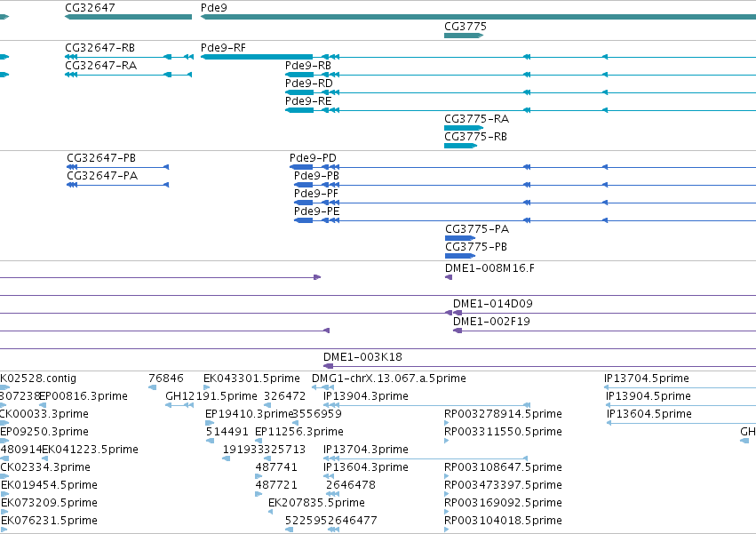Select the DME1-014D09 clone label
This screenshot has height=534, width=756.
pyautogui.click(x=493, y=304)
